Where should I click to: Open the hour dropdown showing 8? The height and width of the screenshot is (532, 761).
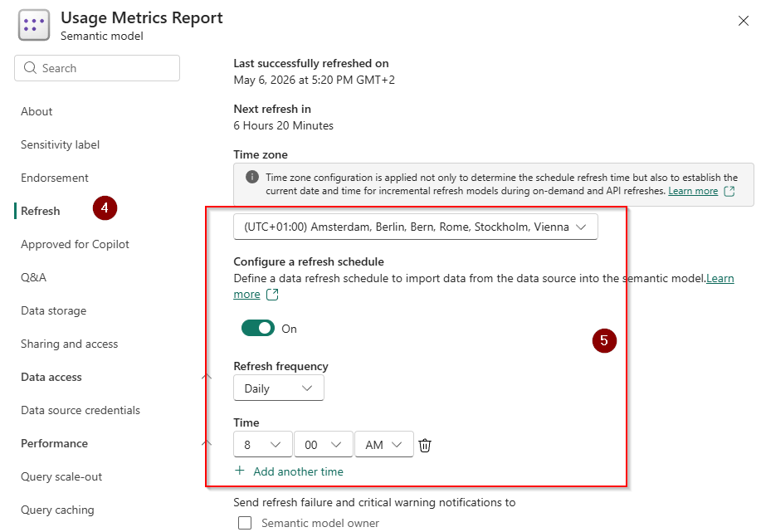click(262, 444)
